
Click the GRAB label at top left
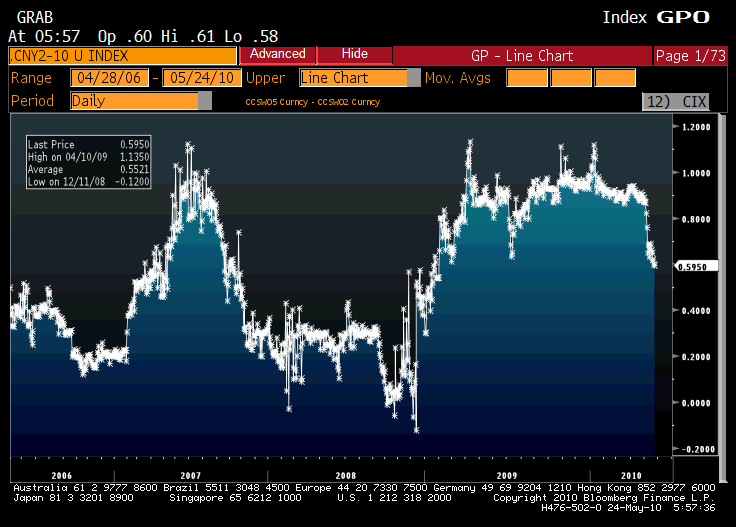coord(27,17)
